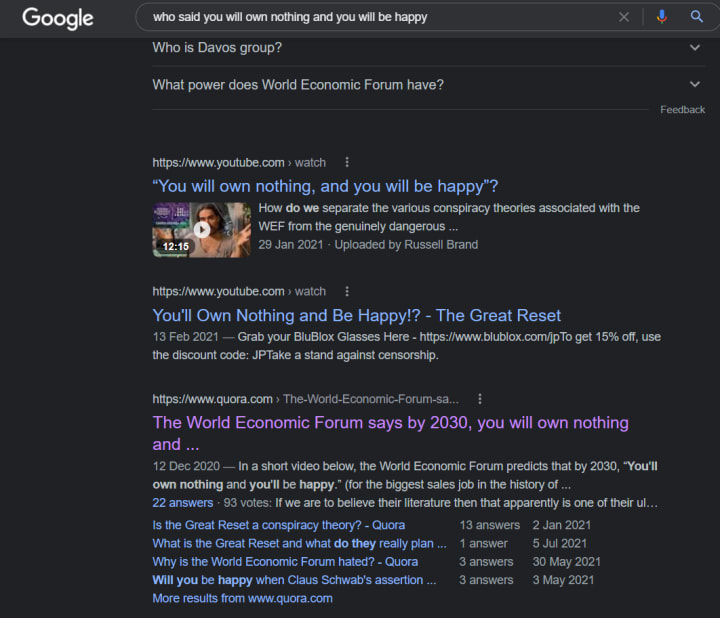Click the magnifying glass search icon
This screenshot has height=618, width=720.
pyautogui.click(x=697, y=17)
